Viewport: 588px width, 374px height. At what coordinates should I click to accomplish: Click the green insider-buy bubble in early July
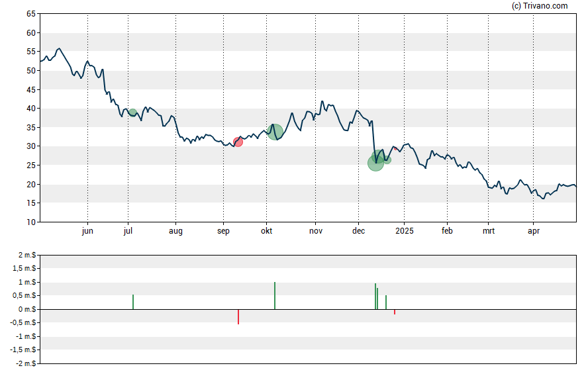132,113
